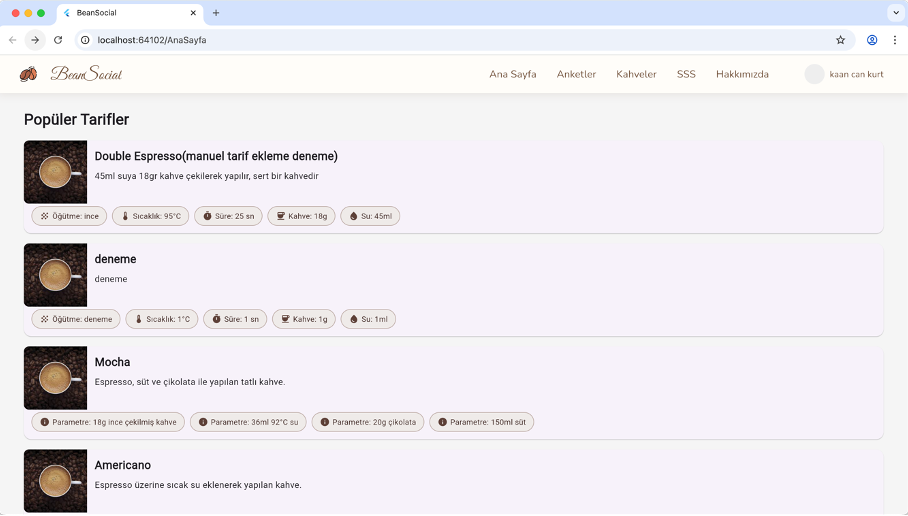Click the browser forward arrow
The width and height of the screenshot is (908, 516).
(x=35, y=40)
